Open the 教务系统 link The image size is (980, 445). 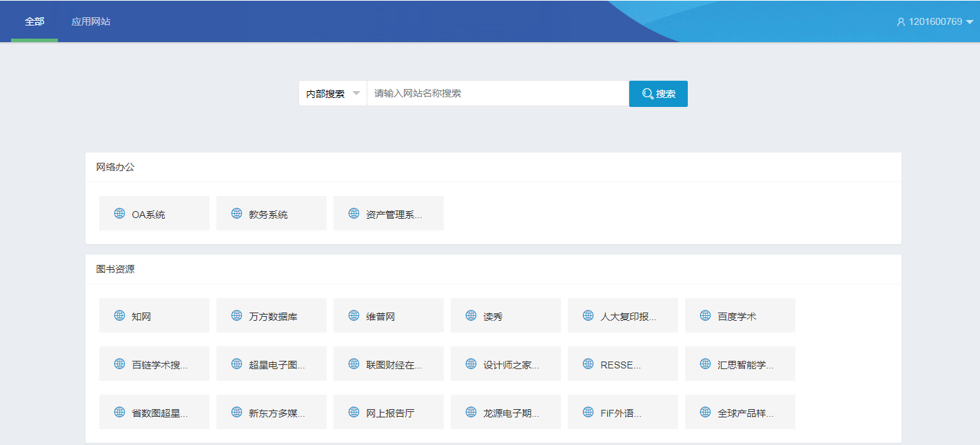pos(271,214)
